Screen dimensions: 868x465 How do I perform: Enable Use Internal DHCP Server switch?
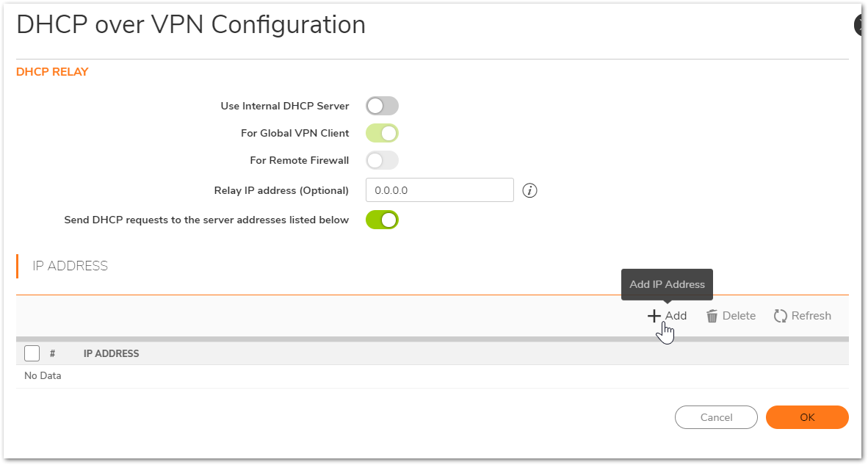(382, 106)
